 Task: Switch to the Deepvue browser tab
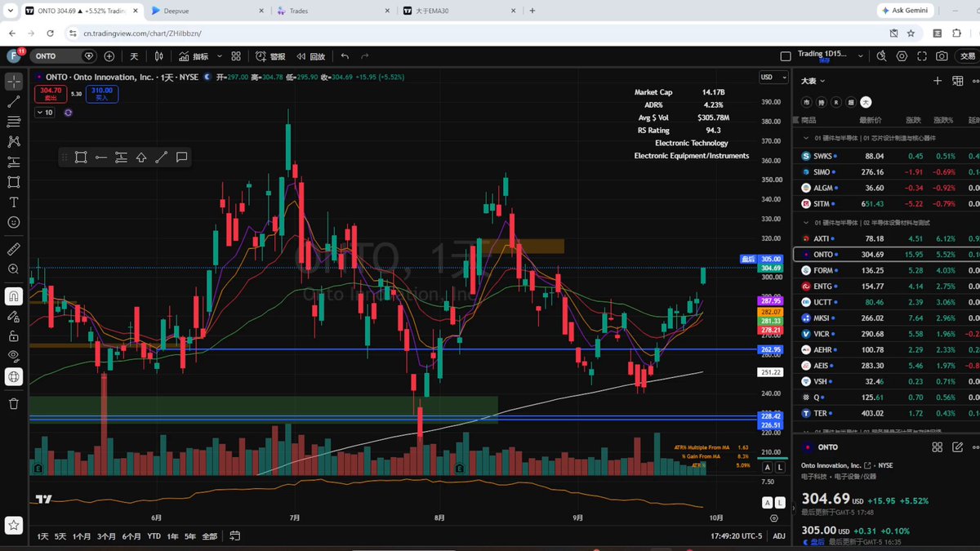point(209,11)
